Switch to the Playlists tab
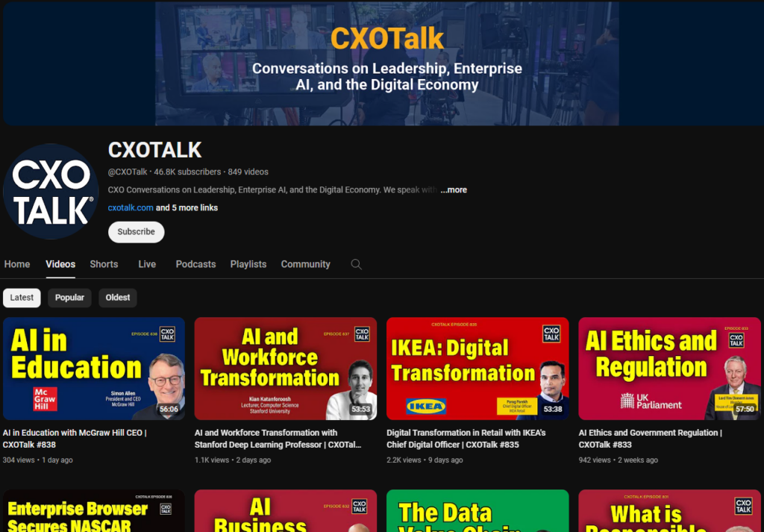Screen dimensions: 764x532 click(x=248, y=264)
